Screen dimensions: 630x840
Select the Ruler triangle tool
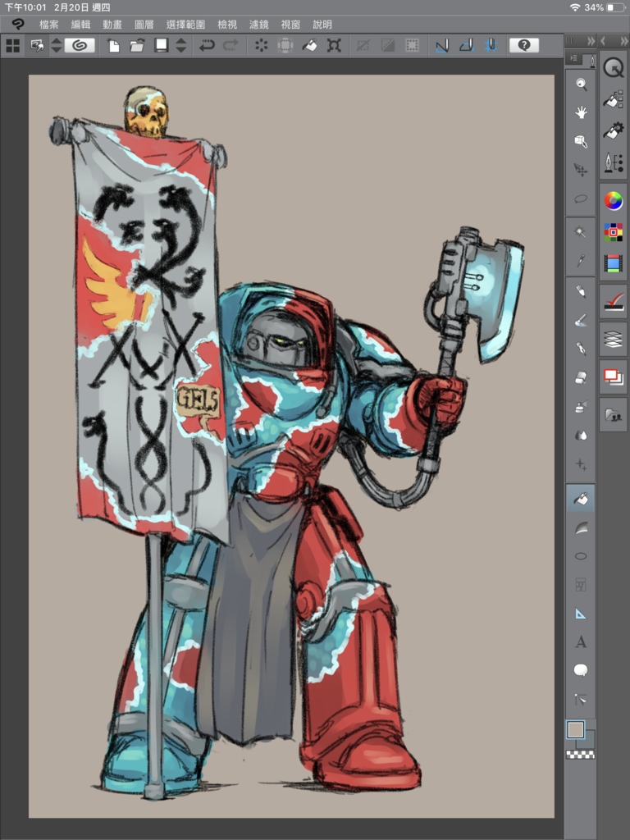(581, 614)
